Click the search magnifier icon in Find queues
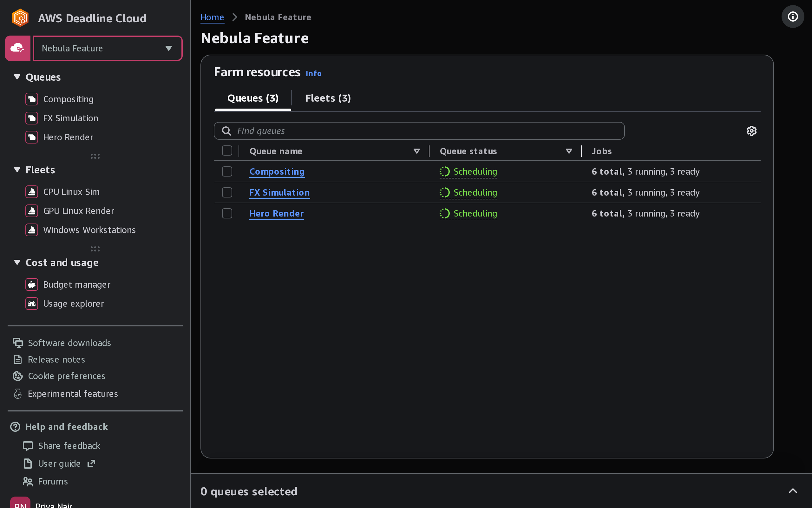The image size is (812, 508). click(x=227, y=131)
